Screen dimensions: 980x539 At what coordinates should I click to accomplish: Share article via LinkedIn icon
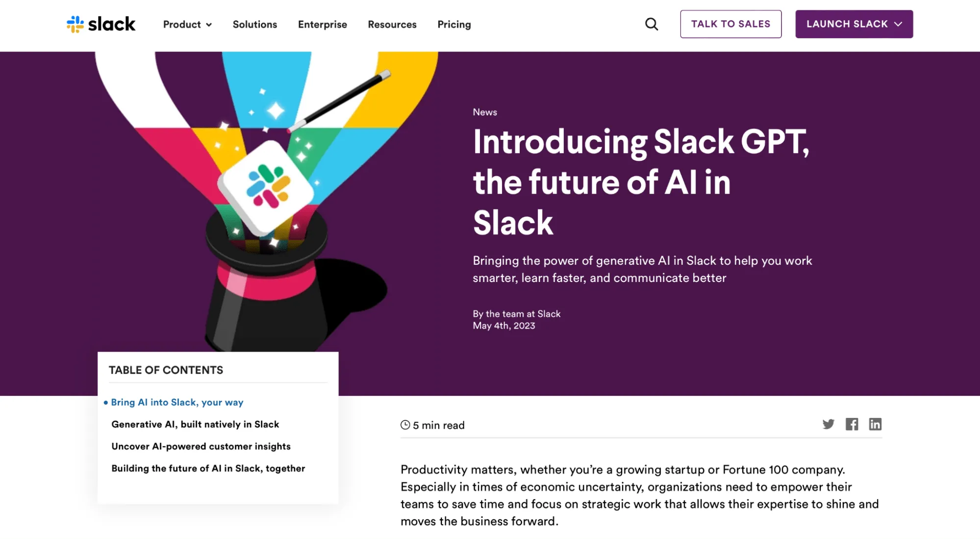coord(876,424)
